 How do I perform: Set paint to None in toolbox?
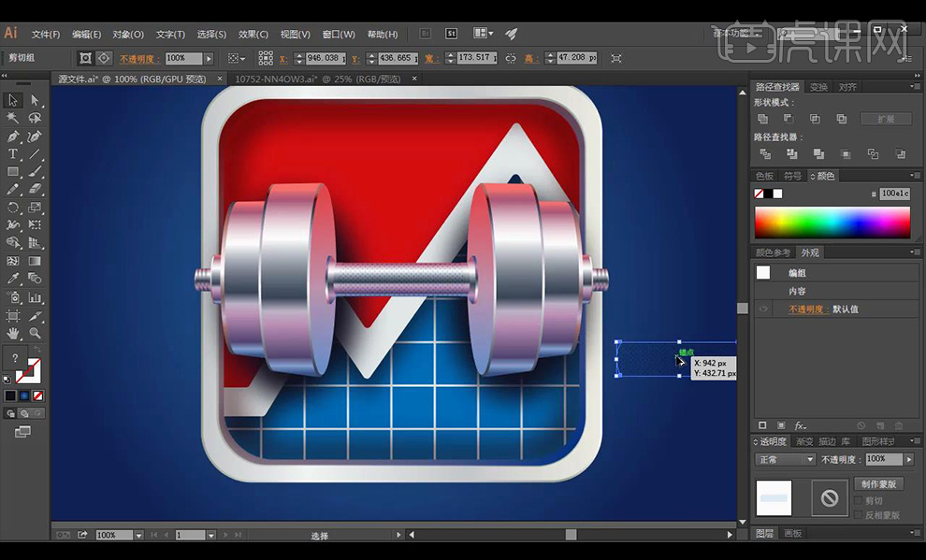pos(38,396)
